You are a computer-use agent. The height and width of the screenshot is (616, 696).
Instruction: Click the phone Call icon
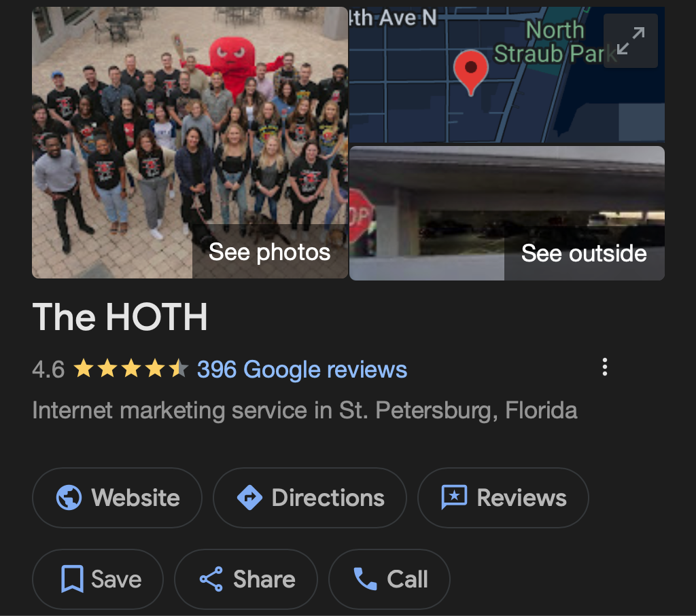click(365, 579)
